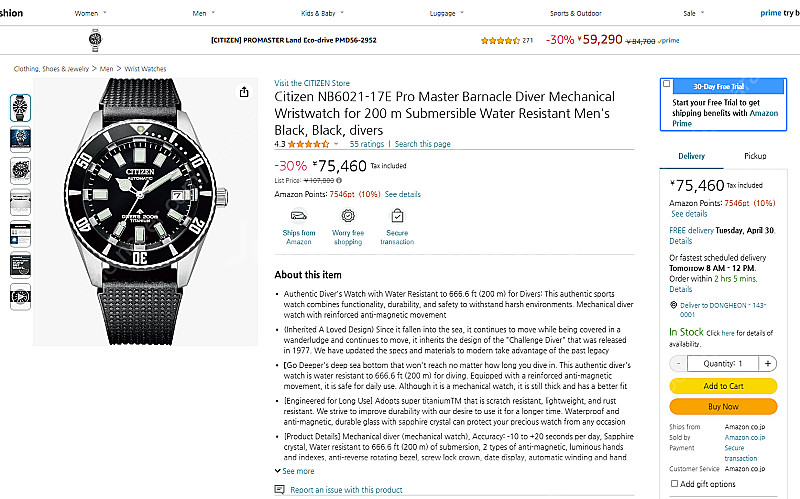Open the Visit the CITIZEN Store link
Screen dimensions: 800x499
(312, 83)
